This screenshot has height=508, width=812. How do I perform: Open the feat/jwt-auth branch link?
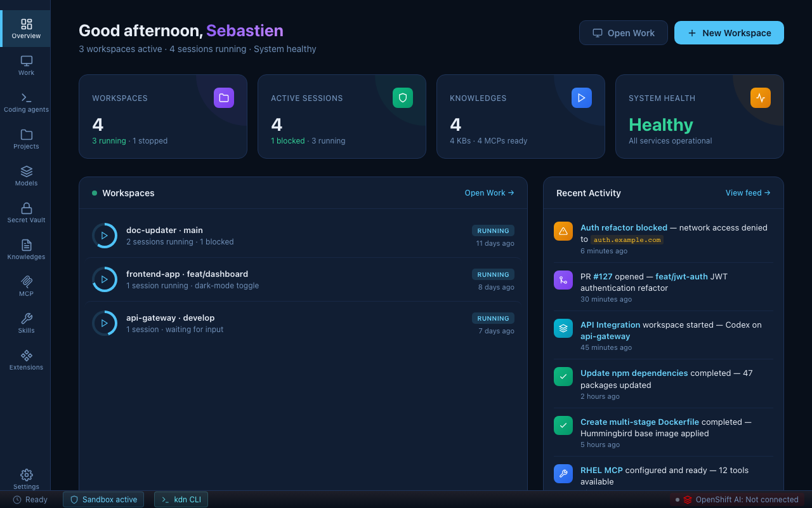681,276
